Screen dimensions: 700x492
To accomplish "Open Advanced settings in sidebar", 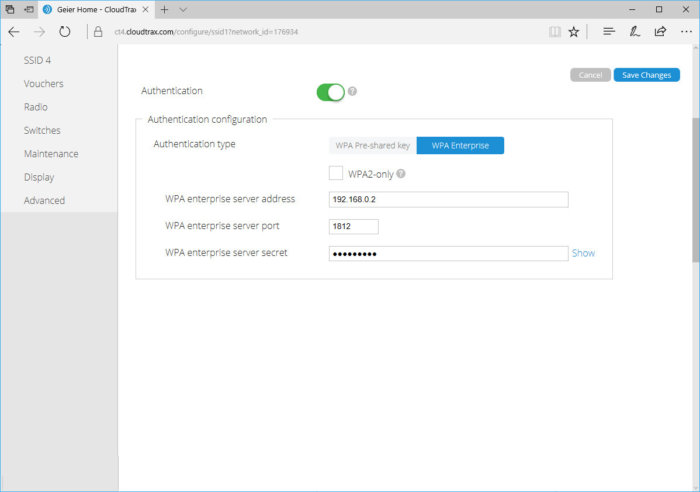I will click(x=44, y=200).
